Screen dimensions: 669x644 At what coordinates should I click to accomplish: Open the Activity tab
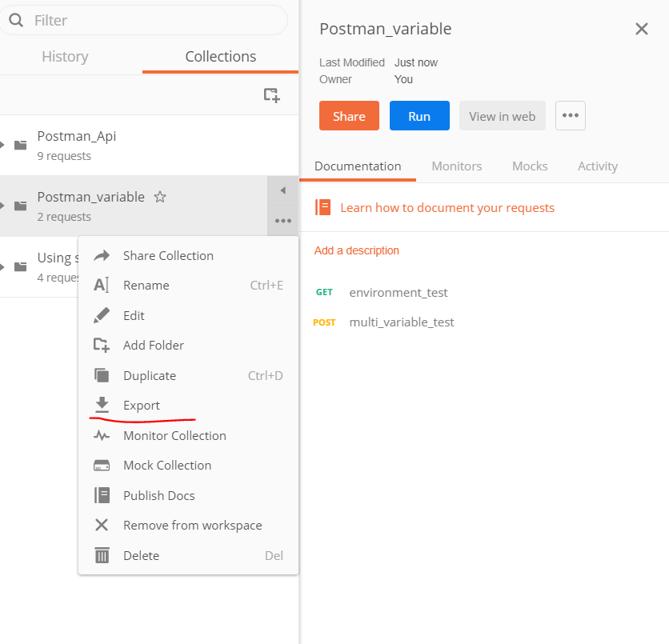(x=597, y=166)
